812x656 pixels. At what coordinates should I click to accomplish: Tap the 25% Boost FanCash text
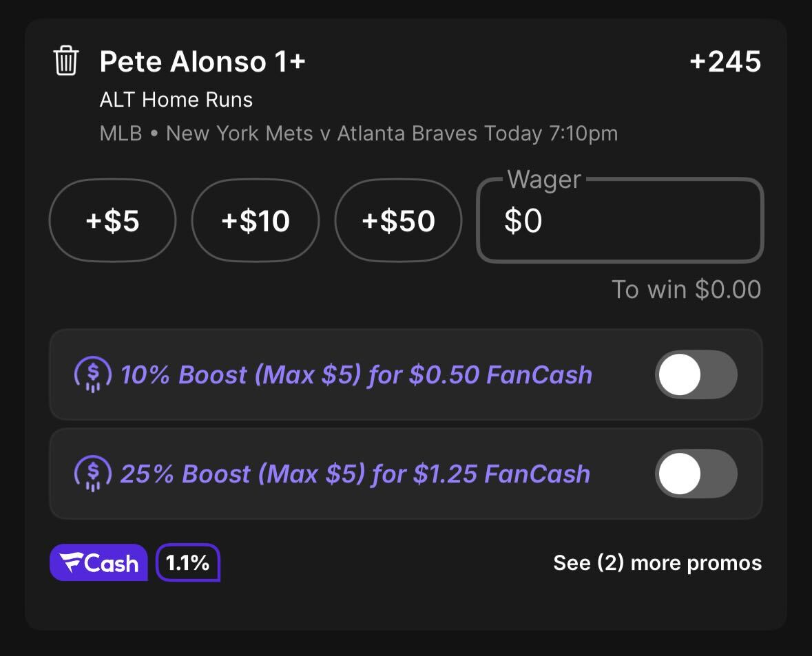355,474
